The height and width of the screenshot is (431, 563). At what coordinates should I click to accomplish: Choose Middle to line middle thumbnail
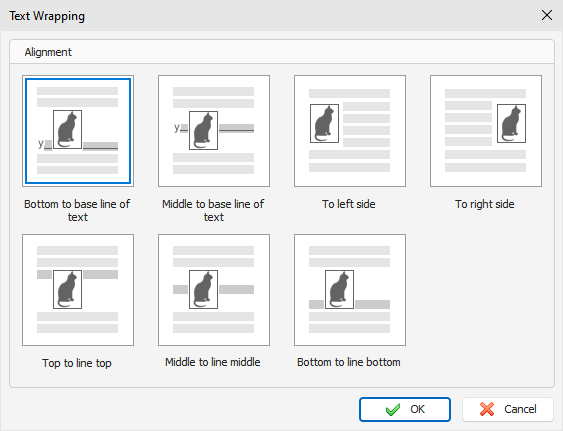[214, 290]
